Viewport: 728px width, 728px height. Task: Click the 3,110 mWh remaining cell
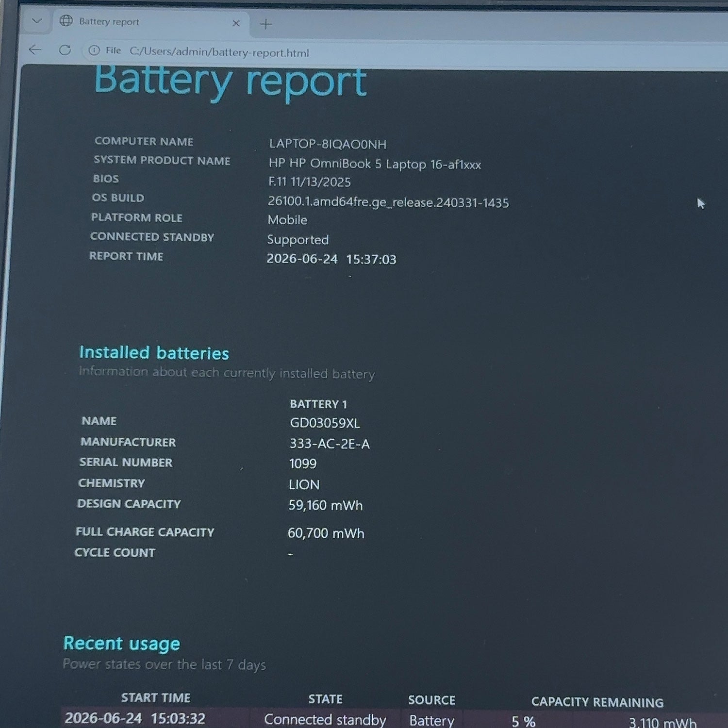coord(662,723)
